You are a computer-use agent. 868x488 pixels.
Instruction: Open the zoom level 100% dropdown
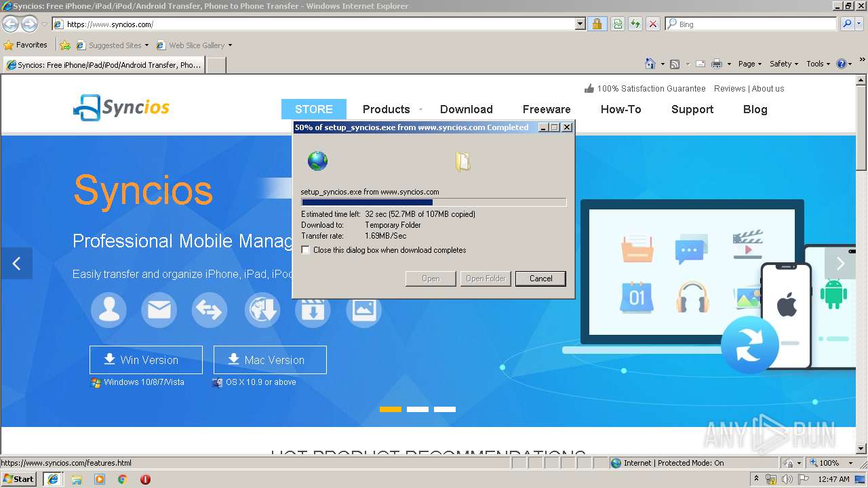click(850, 463)
